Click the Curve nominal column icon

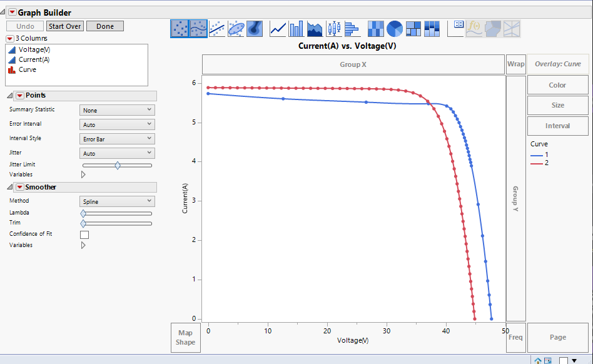pyautogui.click(x=12, y=70)
